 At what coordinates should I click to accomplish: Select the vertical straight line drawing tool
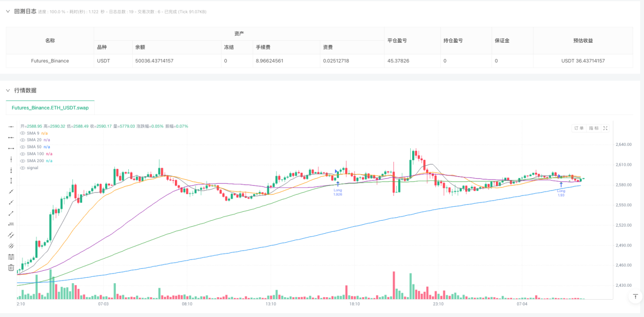[11, 159]
